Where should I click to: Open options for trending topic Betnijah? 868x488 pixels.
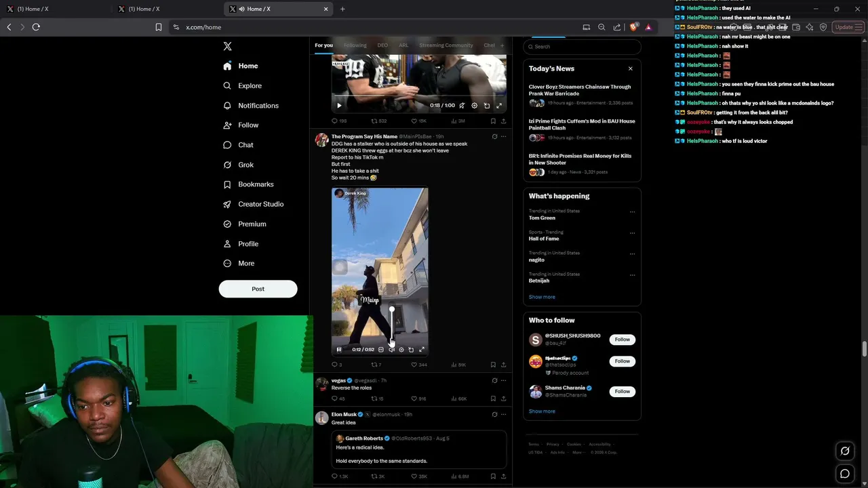pos(632,274)
